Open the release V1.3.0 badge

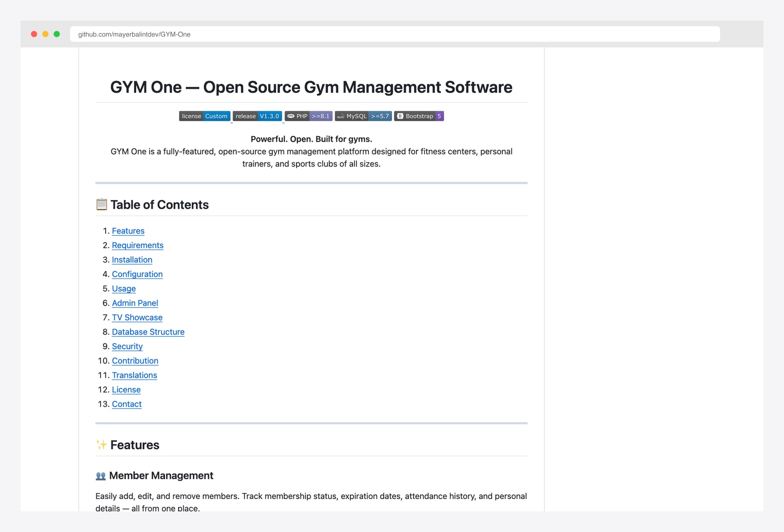coord(257,116)
